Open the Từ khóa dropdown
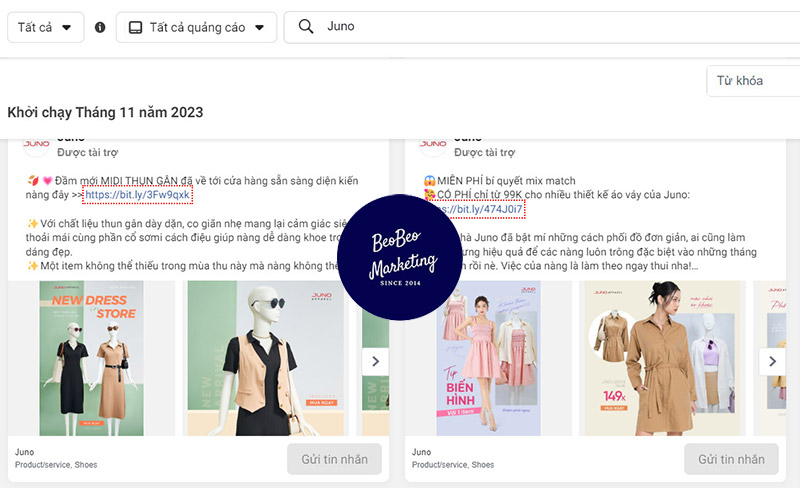Image resolution: width=800 pixels, height=488 pixels. (752, 81)
